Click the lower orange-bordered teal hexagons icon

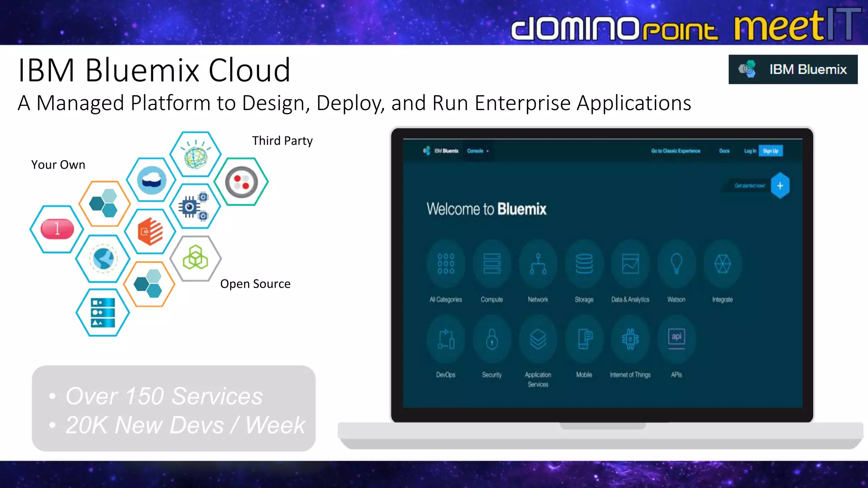[149, 284]
